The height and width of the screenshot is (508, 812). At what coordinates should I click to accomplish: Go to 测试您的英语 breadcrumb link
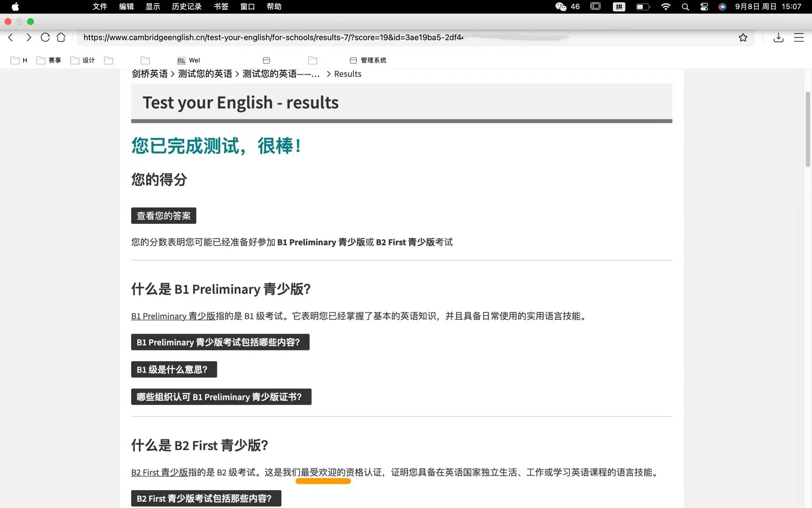pyautogui.click(x=205, y=74)
